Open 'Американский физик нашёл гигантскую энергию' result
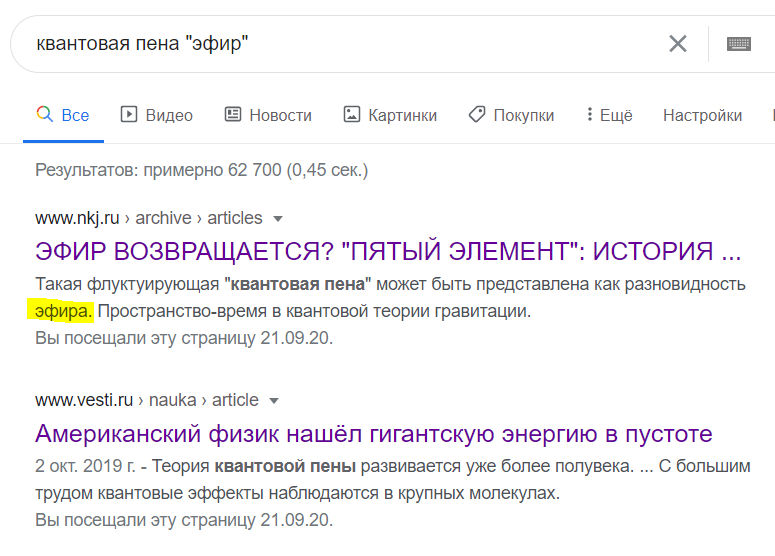 point(373,433)
